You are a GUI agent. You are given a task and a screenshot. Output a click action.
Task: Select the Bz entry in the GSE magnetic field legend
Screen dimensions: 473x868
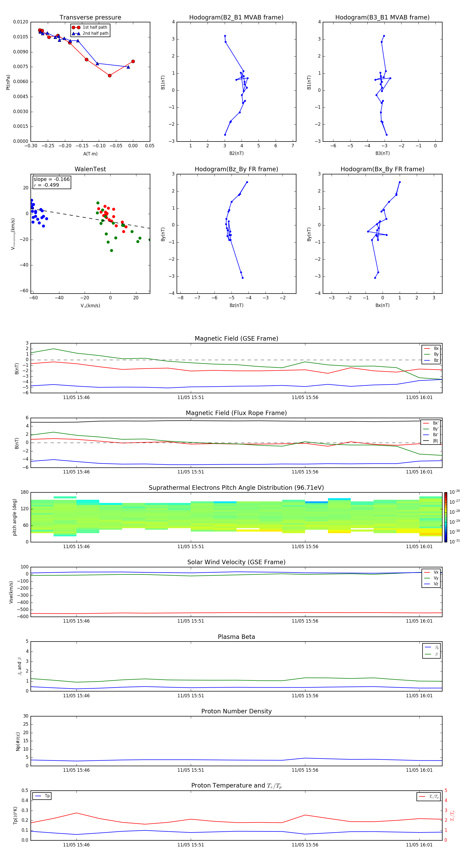[431, 360]
